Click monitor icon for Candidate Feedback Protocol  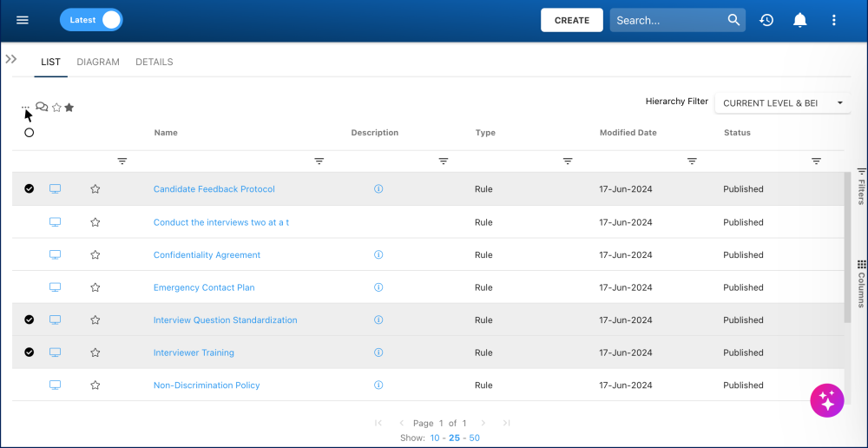55,188
